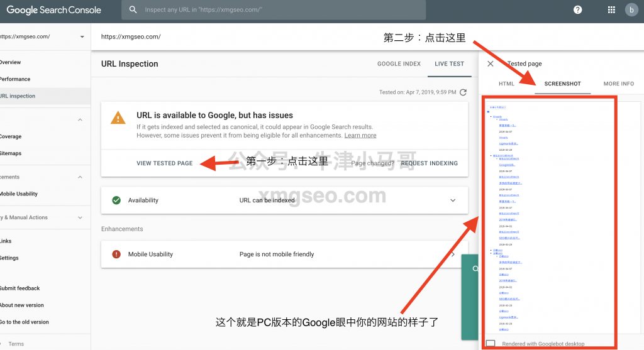
Task: Click the desktop icon beside Rendered with Googlebot
Action: click(x=491, y=344)
